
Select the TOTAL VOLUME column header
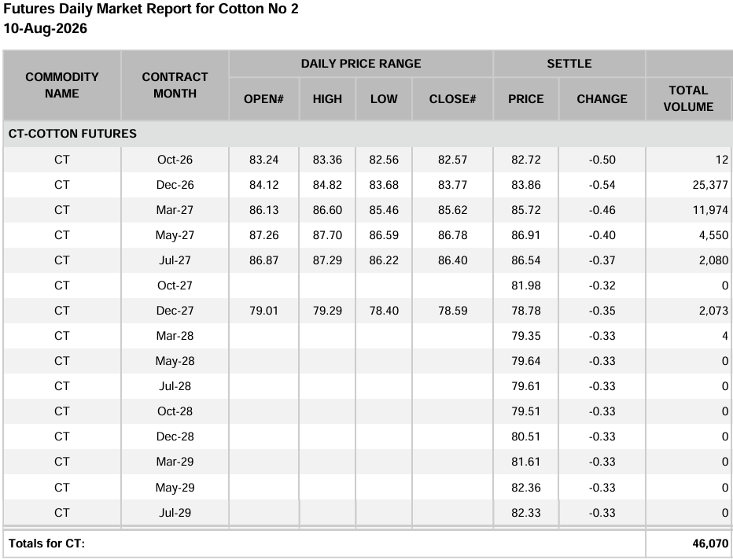tap(688, 98)
